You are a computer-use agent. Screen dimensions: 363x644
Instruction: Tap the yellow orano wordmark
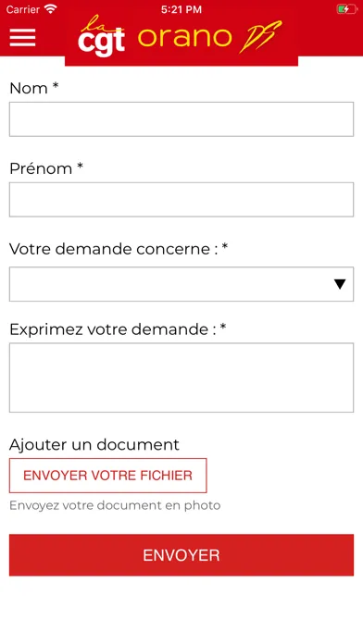pos(184,37)
